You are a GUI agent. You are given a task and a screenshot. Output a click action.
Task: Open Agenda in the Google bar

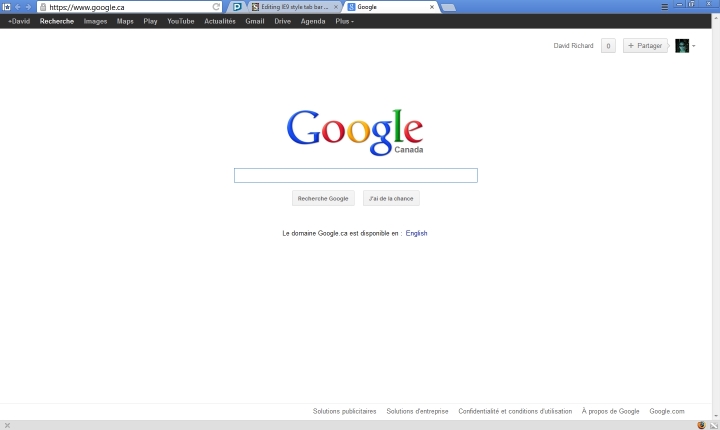pyautogui.click(x=313, y=21)
